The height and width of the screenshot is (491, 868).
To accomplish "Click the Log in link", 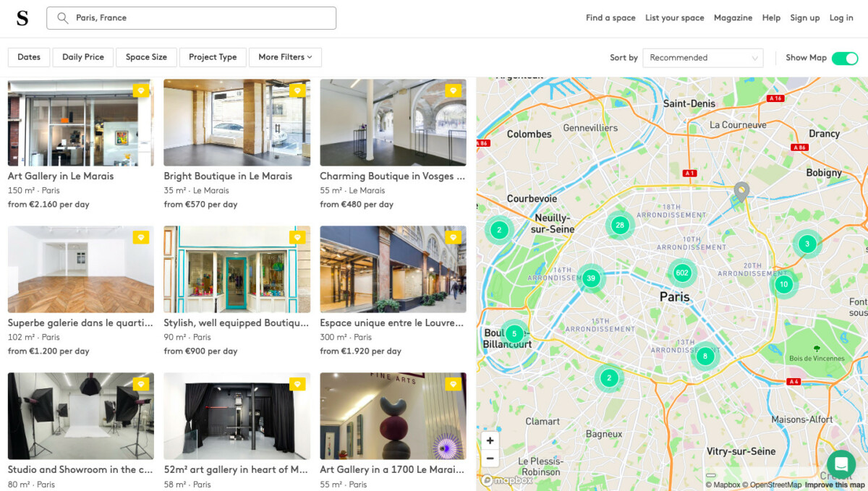I will (x=841, y=18).
